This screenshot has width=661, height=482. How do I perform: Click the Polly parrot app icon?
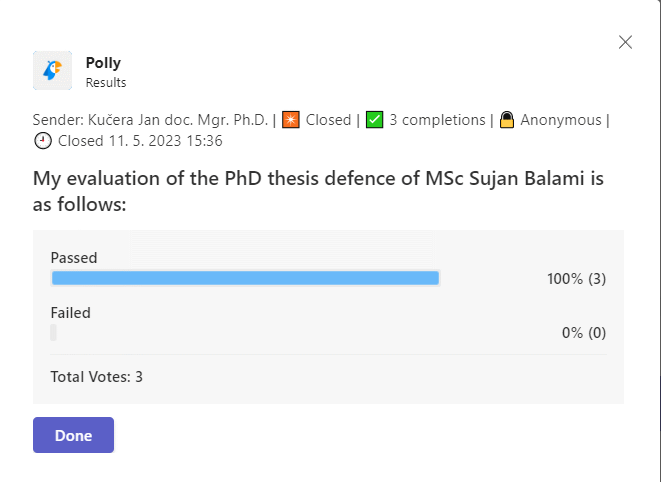click(x=52, y=70)
